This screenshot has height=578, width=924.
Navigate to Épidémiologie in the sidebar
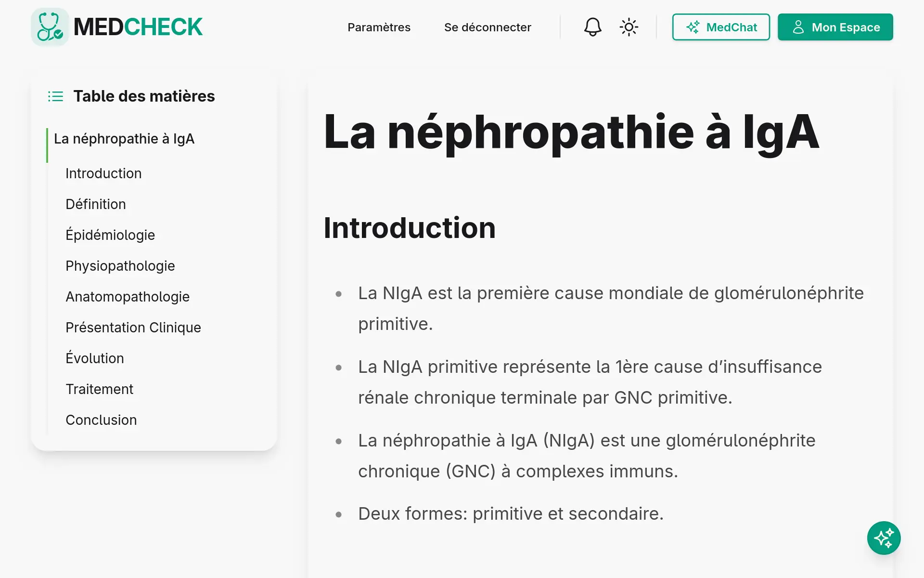click(110, 235)
